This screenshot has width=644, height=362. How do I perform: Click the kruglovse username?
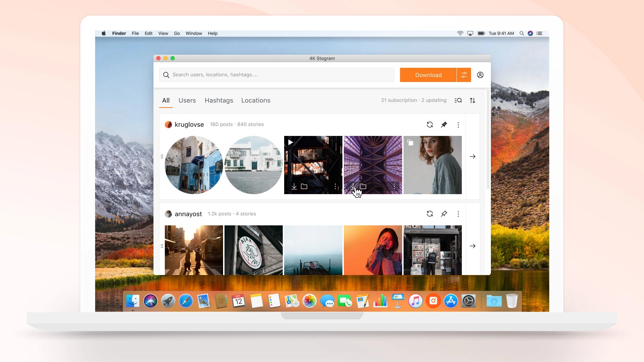[x=189, y=125]
